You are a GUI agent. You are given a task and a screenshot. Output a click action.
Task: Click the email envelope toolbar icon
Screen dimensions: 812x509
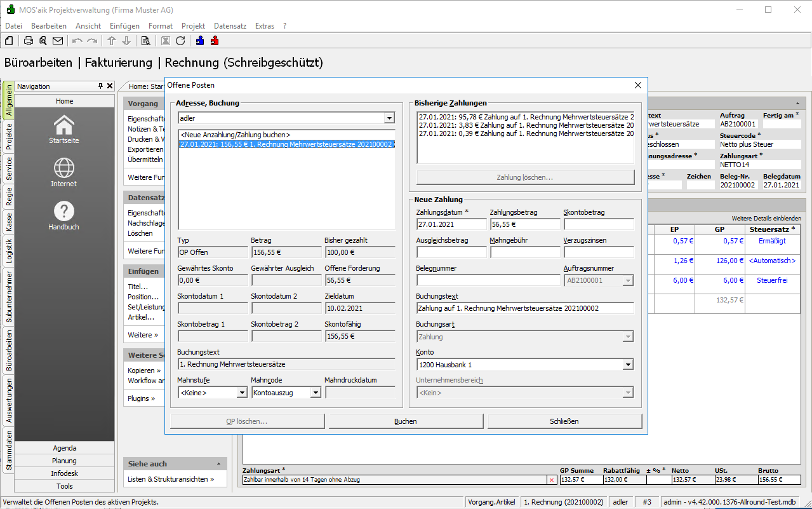[x=58, y=41]
